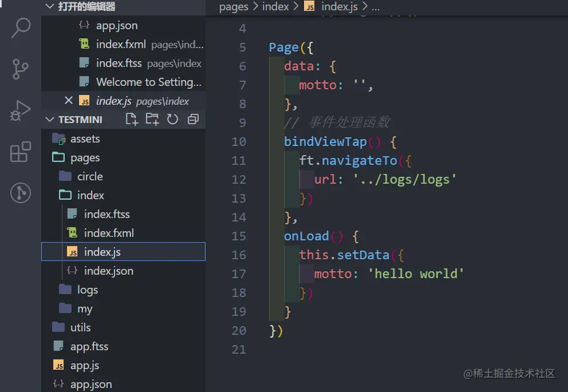568x392 pixels.
Task: Expand the assets folder
Action: coord(124,138)
